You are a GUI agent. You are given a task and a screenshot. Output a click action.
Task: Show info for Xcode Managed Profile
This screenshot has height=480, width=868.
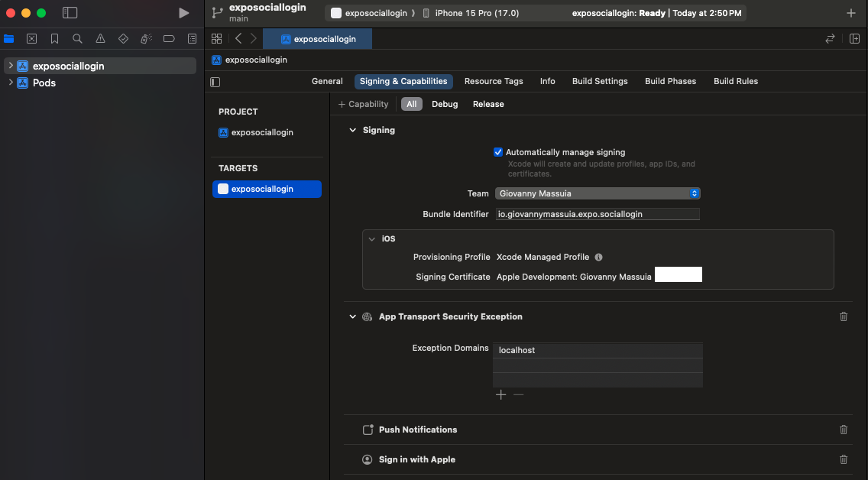coord(598,257)
